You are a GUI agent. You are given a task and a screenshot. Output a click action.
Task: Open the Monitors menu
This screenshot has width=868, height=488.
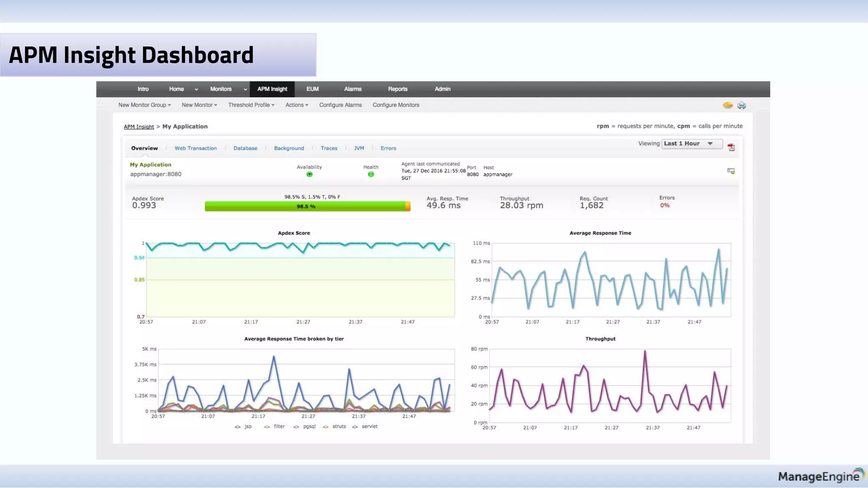tap(221, 89)
